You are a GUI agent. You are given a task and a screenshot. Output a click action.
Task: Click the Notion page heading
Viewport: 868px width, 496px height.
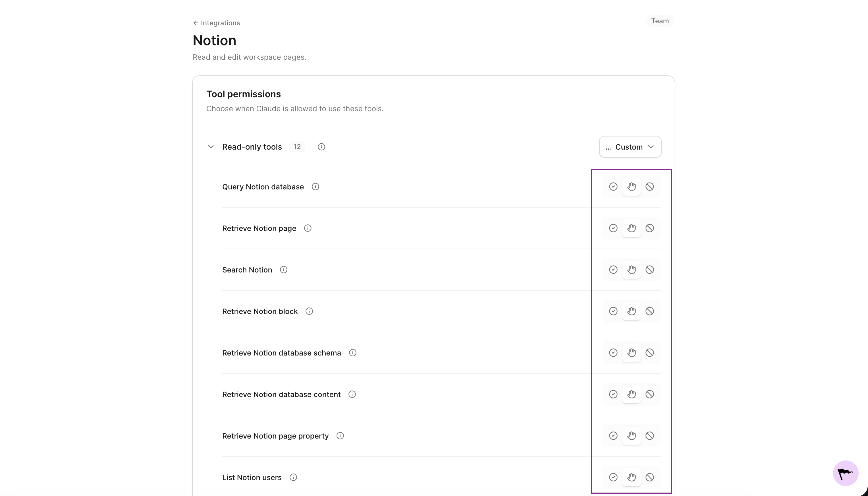click(215, 41)
